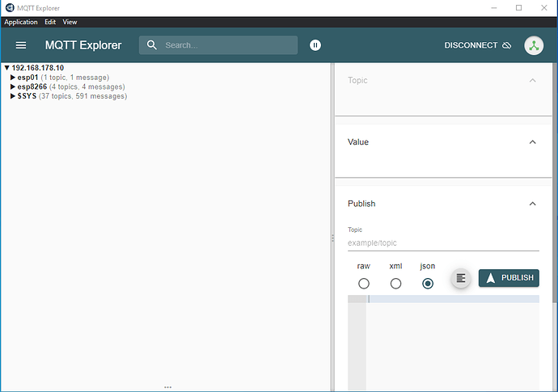Expand the esp8266 topic node
558x392 pixels.
tap(13, 86)
